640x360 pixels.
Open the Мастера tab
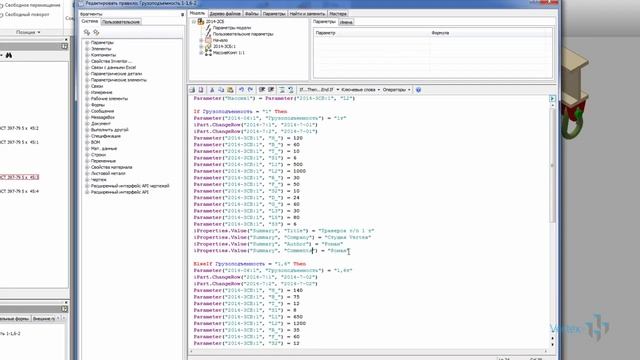tap(338, 13)
